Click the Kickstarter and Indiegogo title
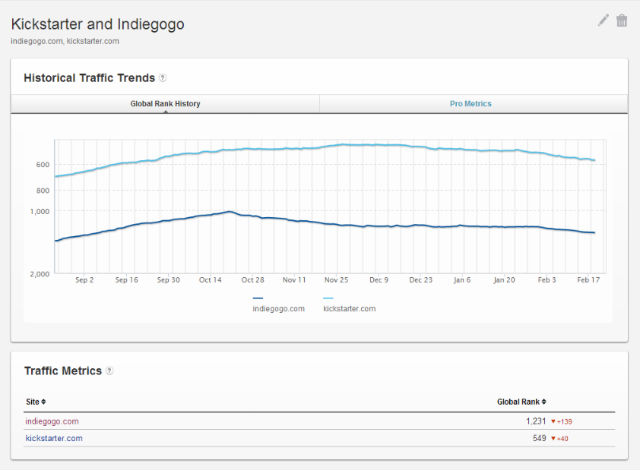 pyautogui.click(x=98, y=24)
